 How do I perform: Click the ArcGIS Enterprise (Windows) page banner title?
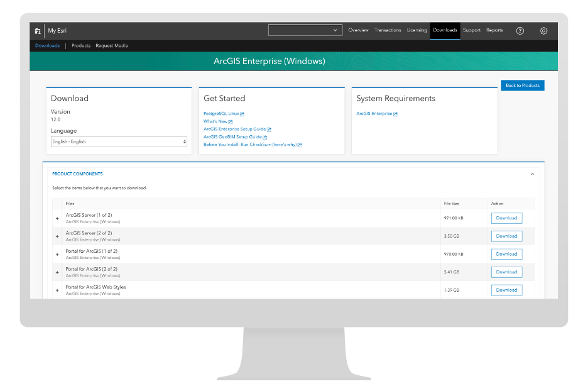pos(269,61)
